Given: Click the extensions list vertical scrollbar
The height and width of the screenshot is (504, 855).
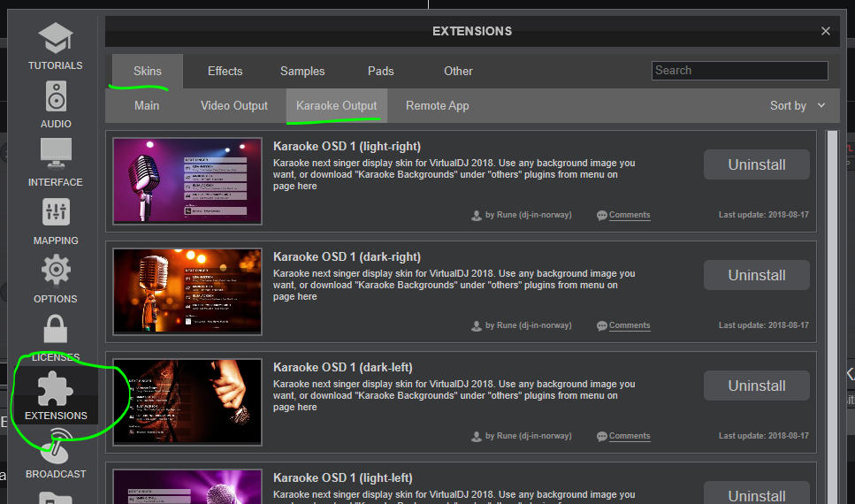Looking at the screenshot, I should coord(833,317).
